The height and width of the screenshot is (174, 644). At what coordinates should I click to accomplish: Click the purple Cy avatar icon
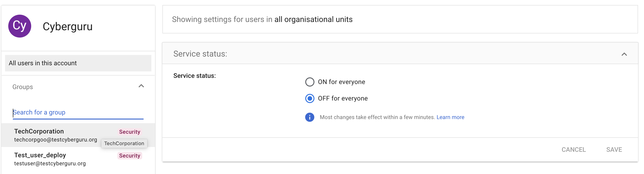(20, 26)
